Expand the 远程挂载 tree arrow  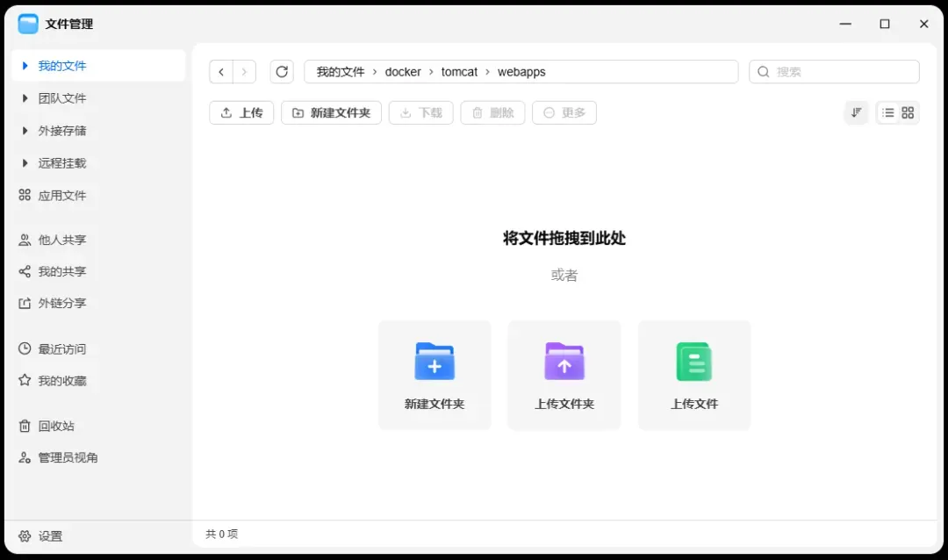coord(25,162)
